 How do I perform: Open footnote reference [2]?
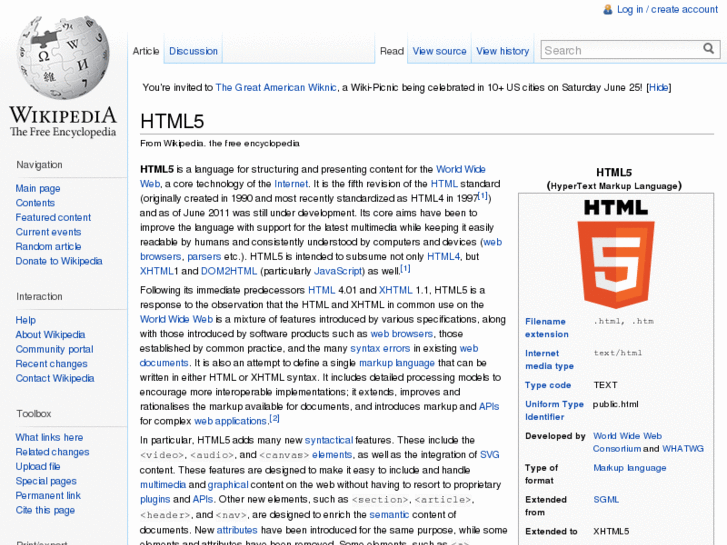[x=274, y=418]
